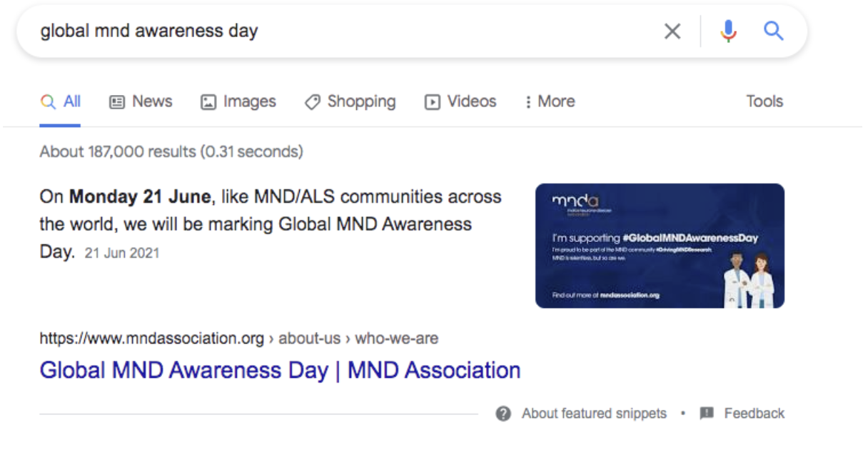The width and height of the screenshot is (868, 450).
Task: Click the play icon for Videos
Action: click(x=433, y=102)
